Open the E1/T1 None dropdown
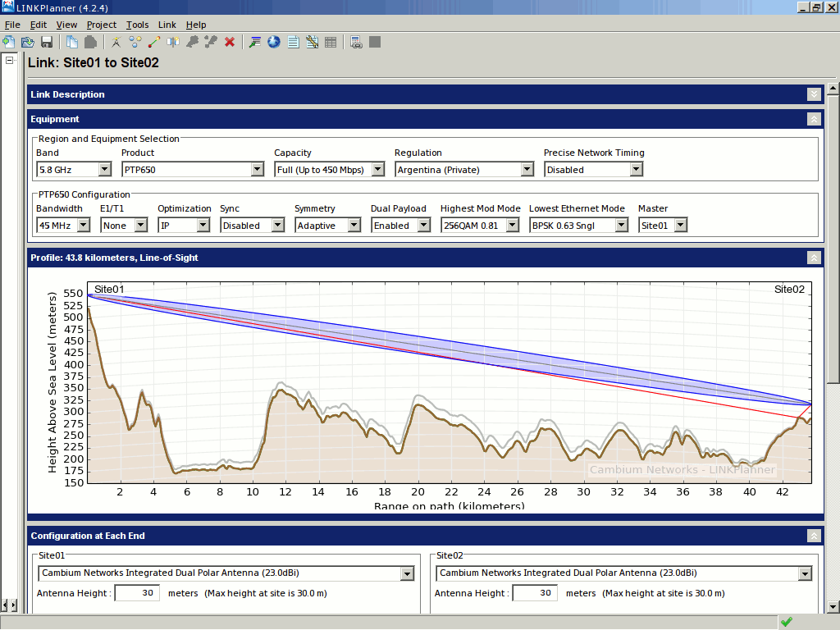 point(141,226)
